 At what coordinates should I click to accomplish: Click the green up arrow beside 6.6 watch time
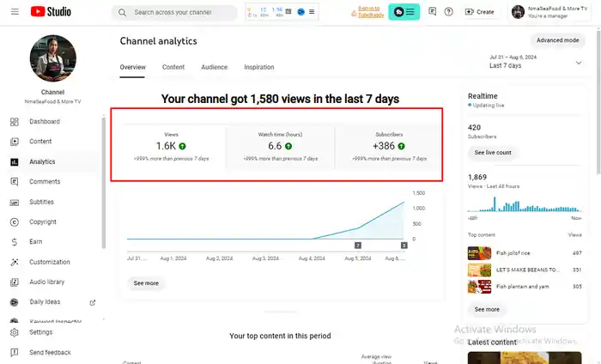(288, 146)
